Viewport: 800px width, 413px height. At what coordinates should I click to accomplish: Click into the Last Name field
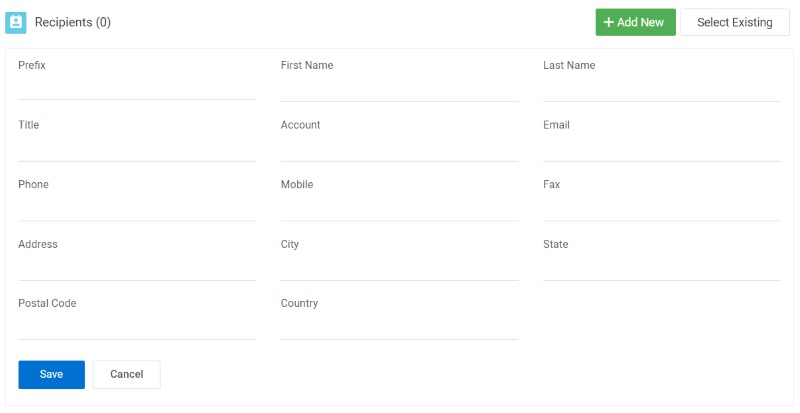[662, 89]
